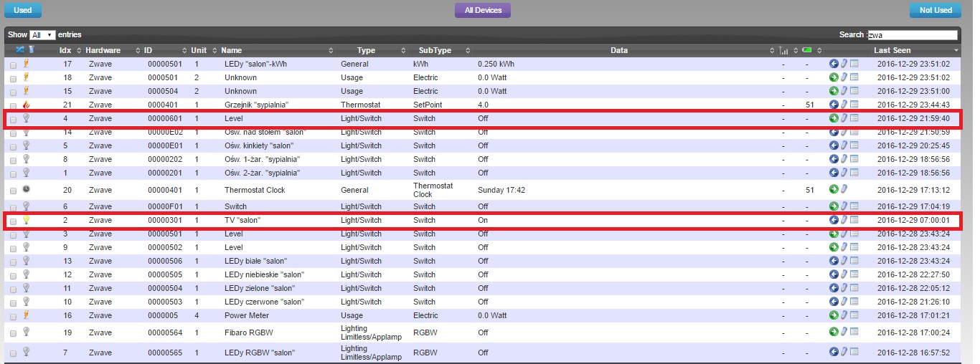Viewport: 980px width, 364px height.
Task: Rename Grzejnik "sypialnia" using its pencil icon
Action: 844,105
